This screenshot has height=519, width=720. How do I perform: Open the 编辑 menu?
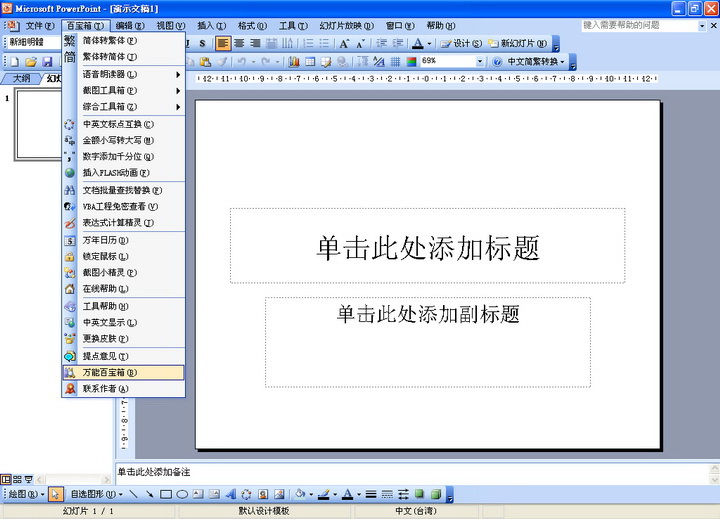[x=129, y=26]
